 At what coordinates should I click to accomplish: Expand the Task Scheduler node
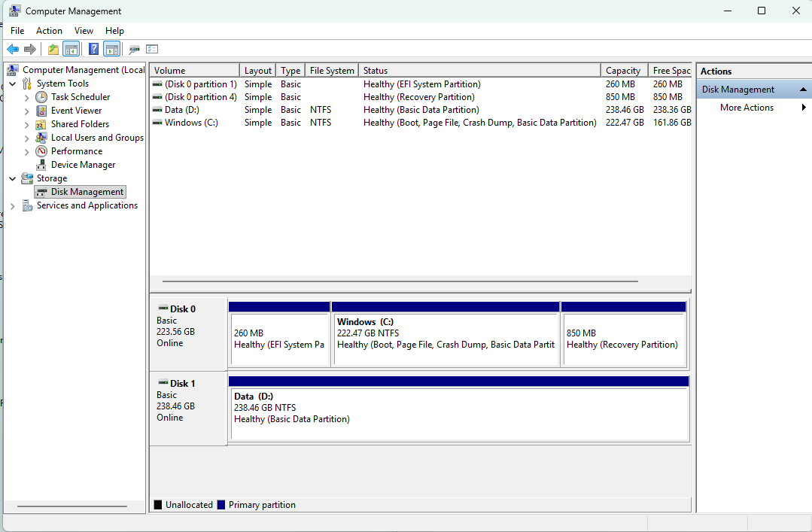pyautogui.click(x=26, y=97)
